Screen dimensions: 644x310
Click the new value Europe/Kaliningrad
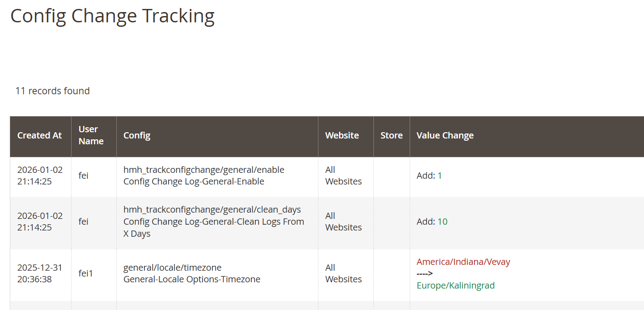[x=456, y=285]
